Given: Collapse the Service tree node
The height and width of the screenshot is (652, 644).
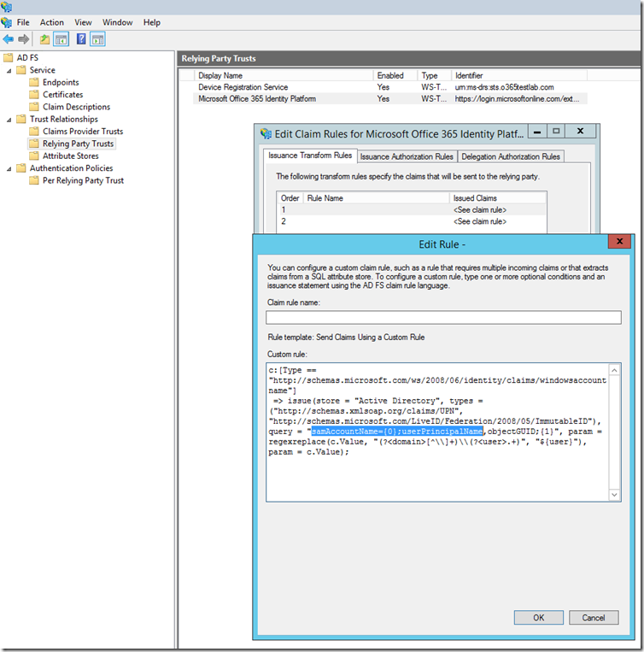Looking at the screenshot, I should pyautogui.click(x=9, y=71).
